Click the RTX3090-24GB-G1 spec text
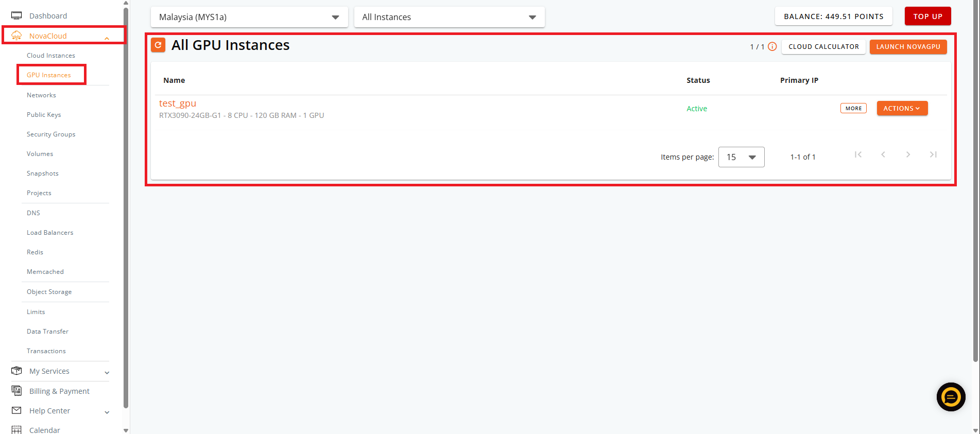The height and width of the screenshot is (434, 980). click(242, 115)
